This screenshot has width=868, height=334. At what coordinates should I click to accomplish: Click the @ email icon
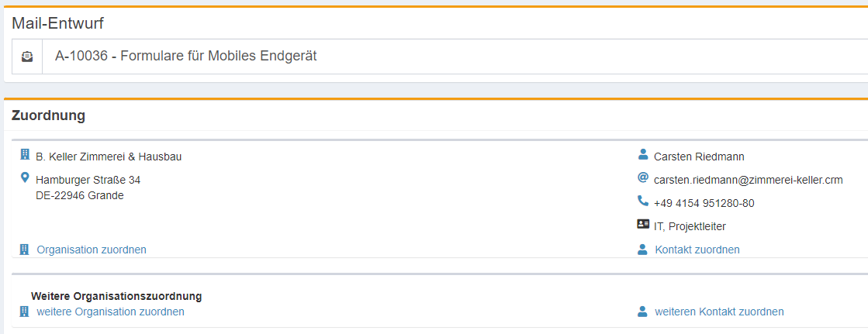click(642, 178)
